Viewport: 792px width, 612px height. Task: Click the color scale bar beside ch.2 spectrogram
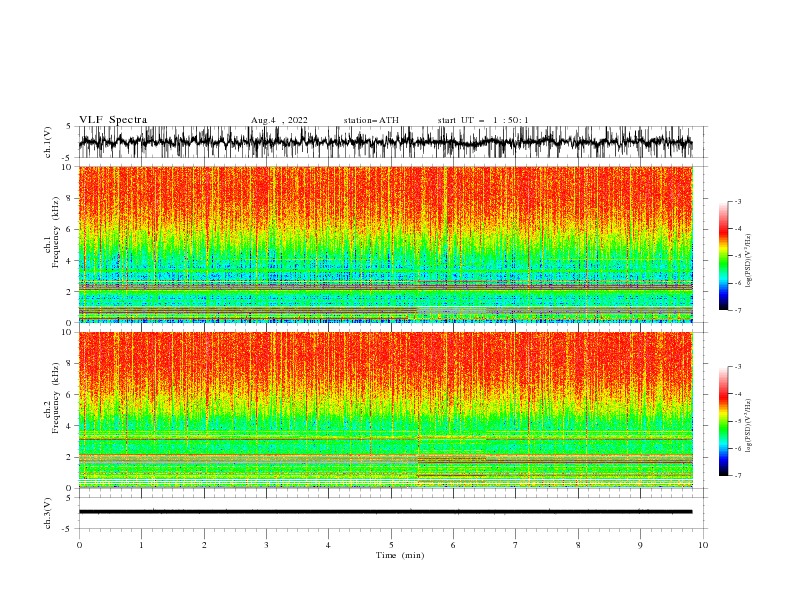pos(724,421)
